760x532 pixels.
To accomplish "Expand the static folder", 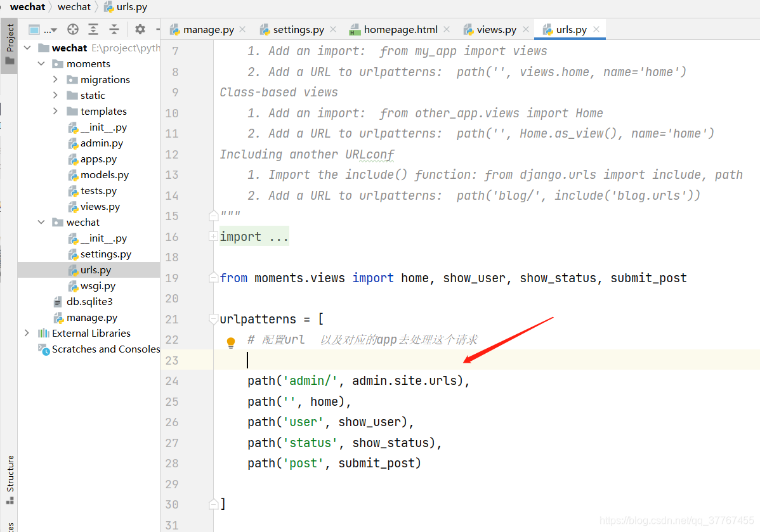I will click(55, 95).
